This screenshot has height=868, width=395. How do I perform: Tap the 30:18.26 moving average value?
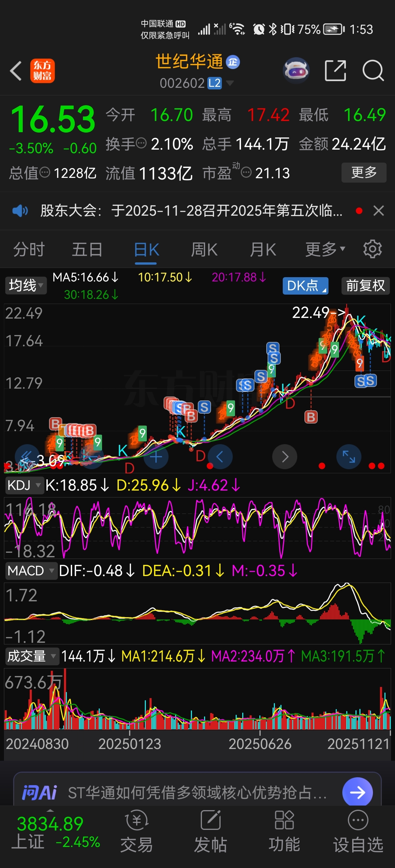pyautogui.click(x=91, y=295)
